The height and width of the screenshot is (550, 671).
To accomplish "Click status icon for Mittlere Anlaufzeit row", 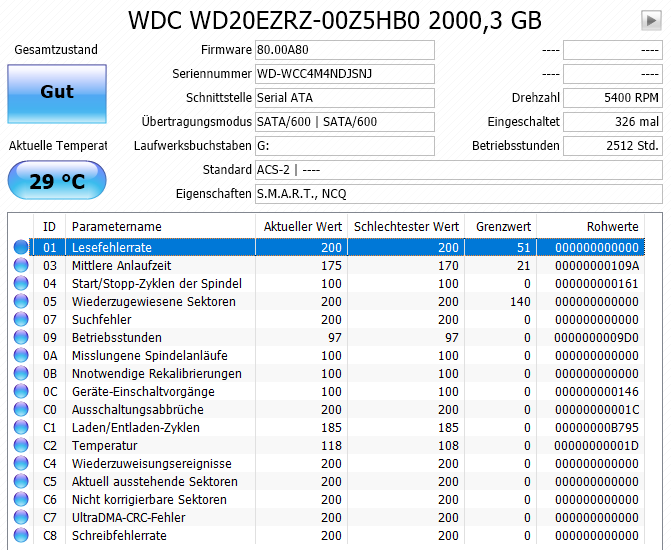I will point(21,265).
